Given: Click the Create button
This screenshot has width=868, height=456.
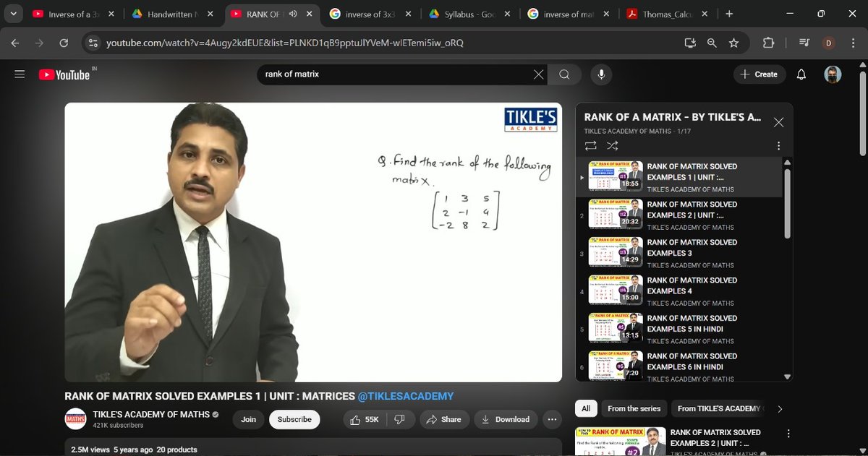Looking at the screenshot, I should (759, 74).
